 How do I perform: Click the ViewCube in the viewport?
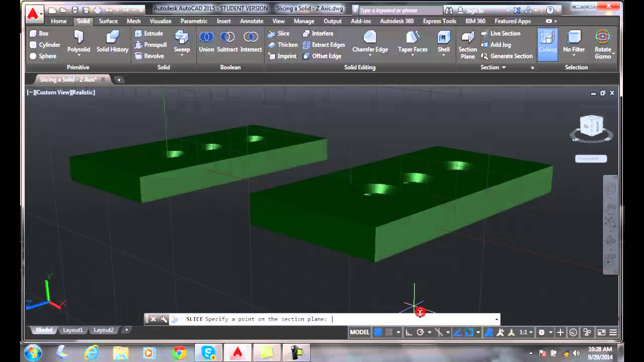(x=591, y=127)
